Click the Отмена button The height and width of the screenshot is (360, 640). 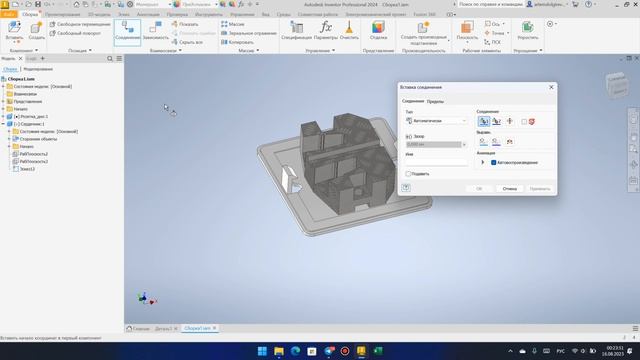pyautogui.click(x=509, y=189)
